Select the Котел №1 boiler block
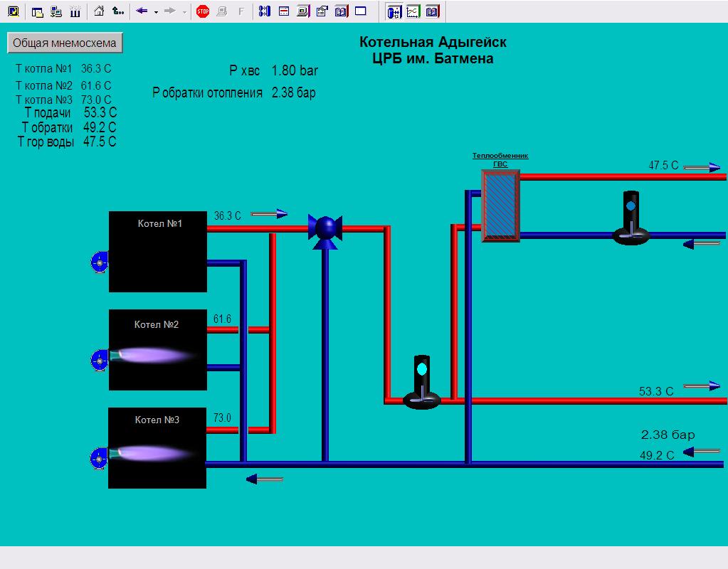Viewport: 728px width, 569px height. (x=158, y=251)
